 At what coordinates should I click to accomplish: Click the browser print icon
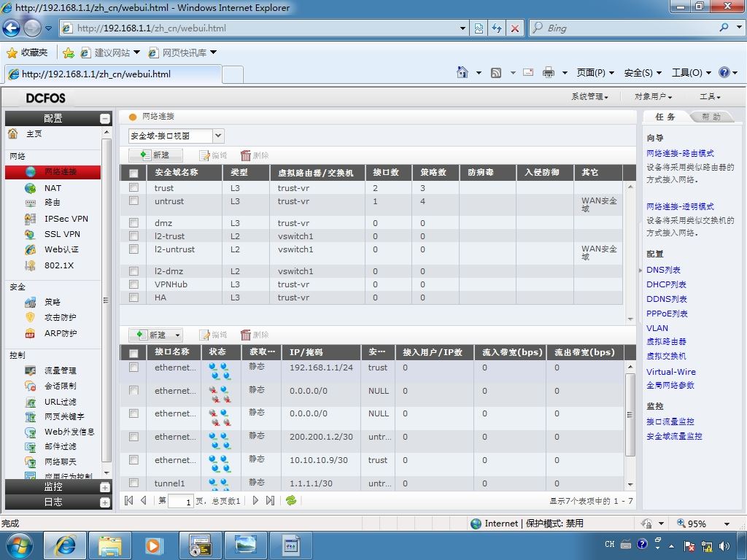click(x=549, y=72)
